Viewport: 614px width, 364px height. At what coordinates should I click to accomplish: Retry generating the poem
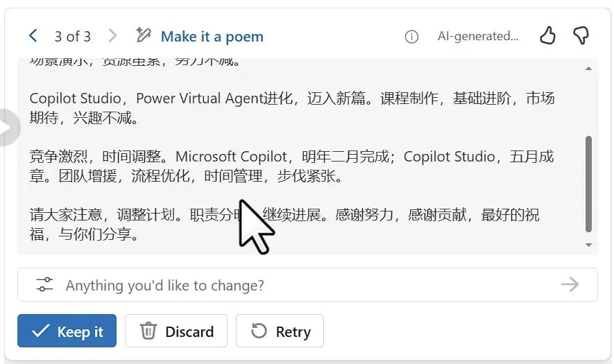280,331
